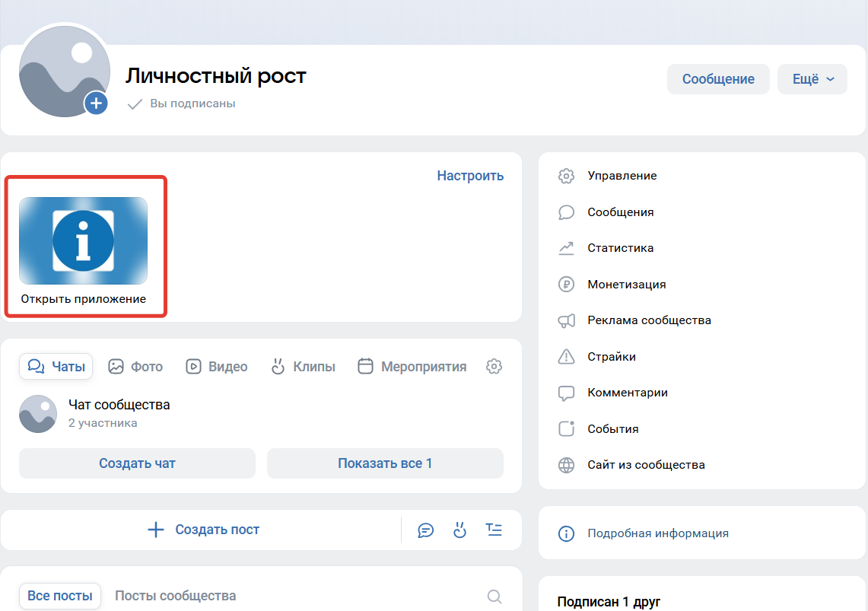Click the comment bubble icon beside Создать пост

pyautogui.click(x=426, y=530)
